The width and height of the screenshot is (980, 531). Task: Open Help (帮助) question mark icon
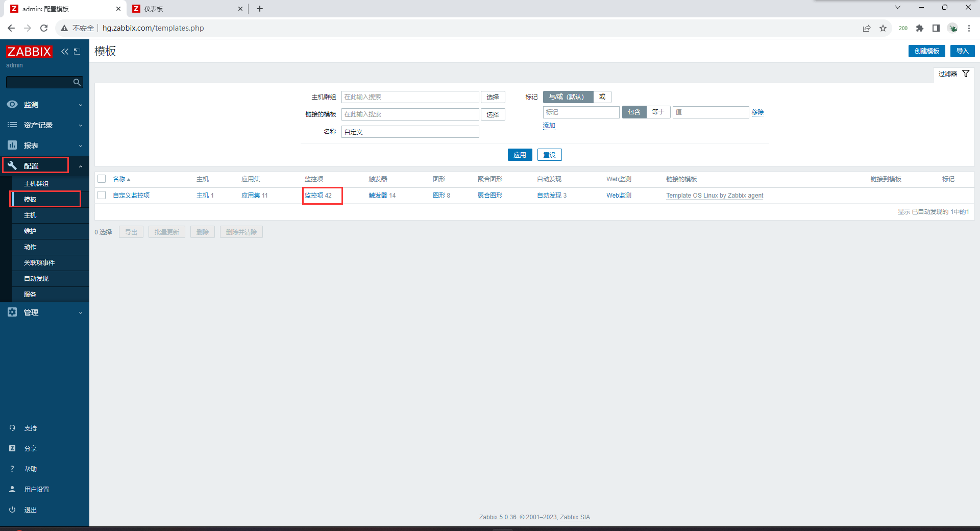pyautogui.click(x=12, y=469)
